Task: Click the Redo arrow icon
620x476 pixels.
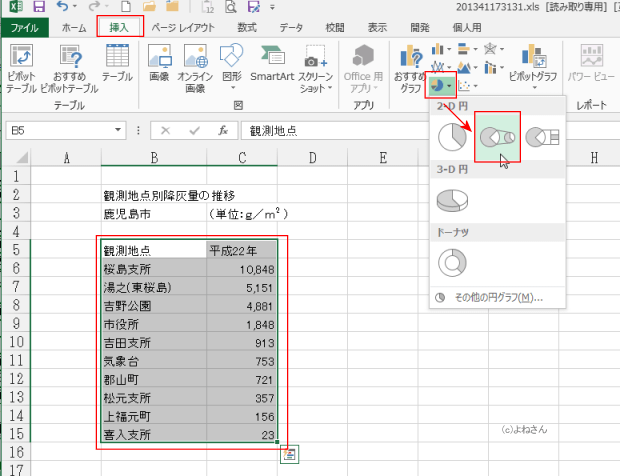Action: (94, 6)
